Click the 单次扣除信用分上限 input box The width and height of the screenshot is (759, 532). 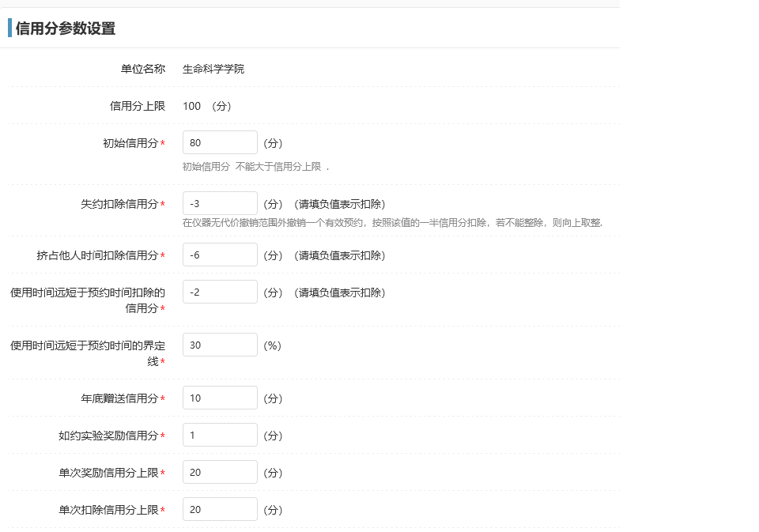[x=219, y=508]
